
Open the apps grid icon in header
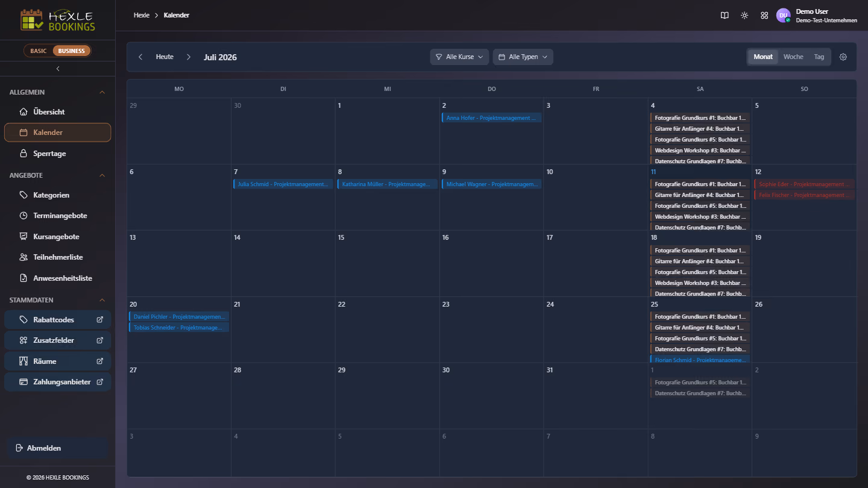(764, 16)
